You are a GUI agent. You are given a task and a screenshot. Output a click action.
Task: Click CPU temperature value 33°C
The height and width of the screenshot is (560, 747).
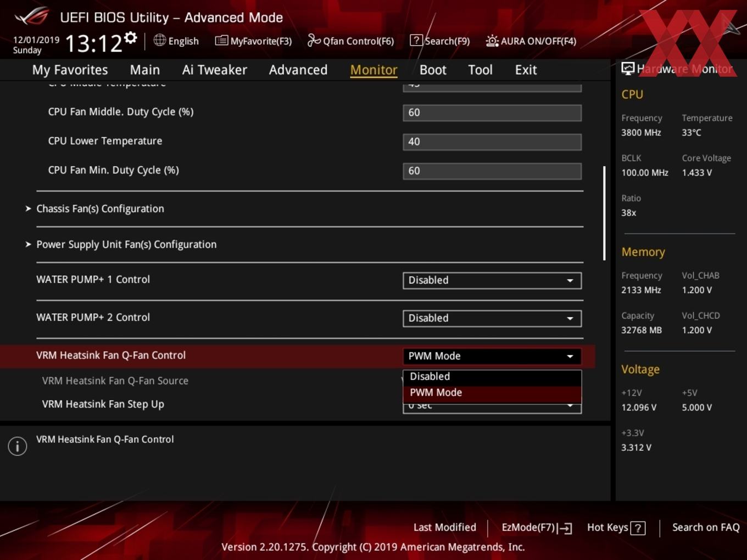[x=692, y=132]
